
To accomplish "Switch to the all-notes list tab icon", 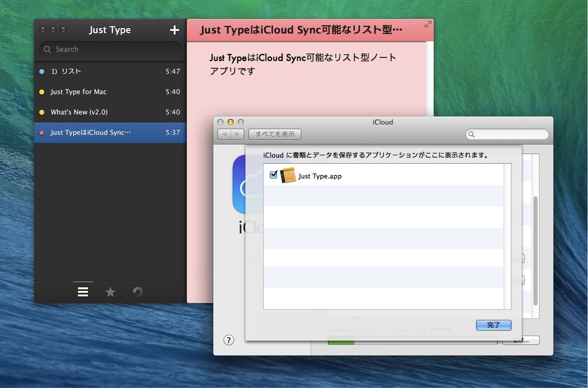I will (x=83, y=292).
